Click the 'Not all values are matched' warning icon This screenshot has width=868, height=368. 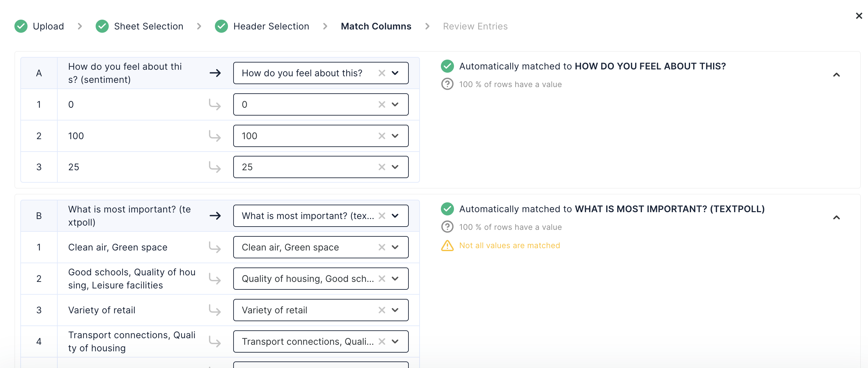pos(447,246)
